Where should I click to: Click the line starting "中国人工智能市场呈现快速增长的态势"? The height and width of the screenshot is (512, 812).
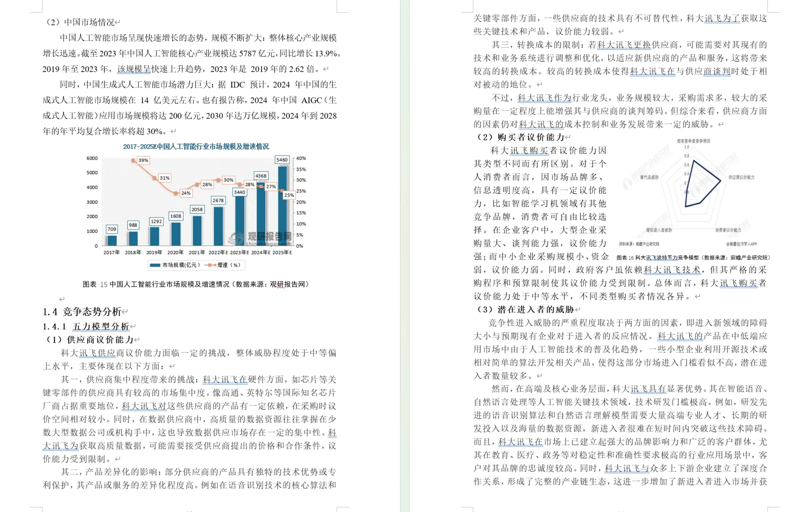199,38
